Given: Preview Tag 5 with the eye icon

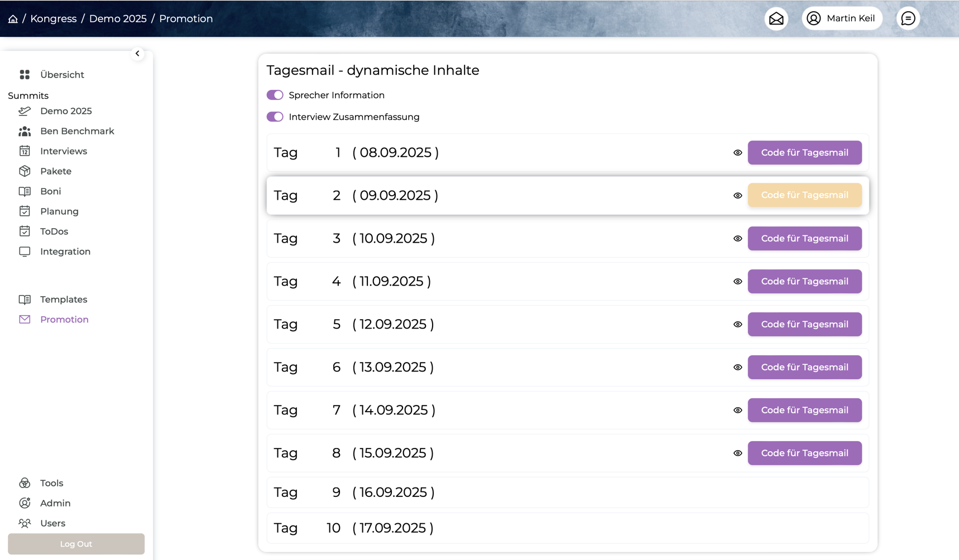Looking at the screenshot, I should (737, 325).
